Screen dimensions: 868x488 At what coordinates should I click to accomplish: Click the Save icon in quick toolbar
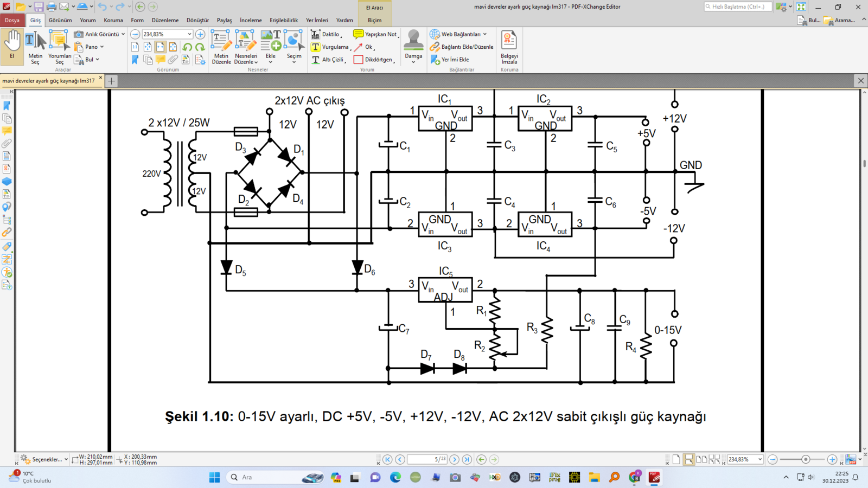coord(39,7)
